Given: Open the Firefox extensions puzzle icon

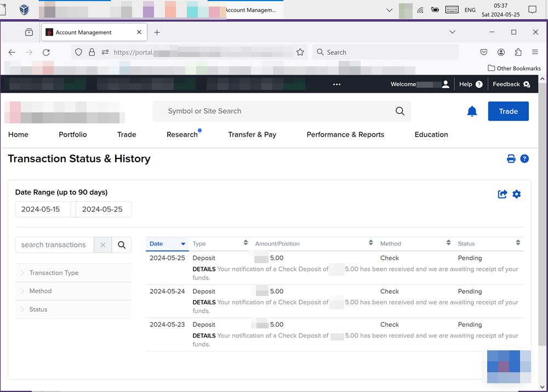Looking at the screenshot, I should click(518, 52).
